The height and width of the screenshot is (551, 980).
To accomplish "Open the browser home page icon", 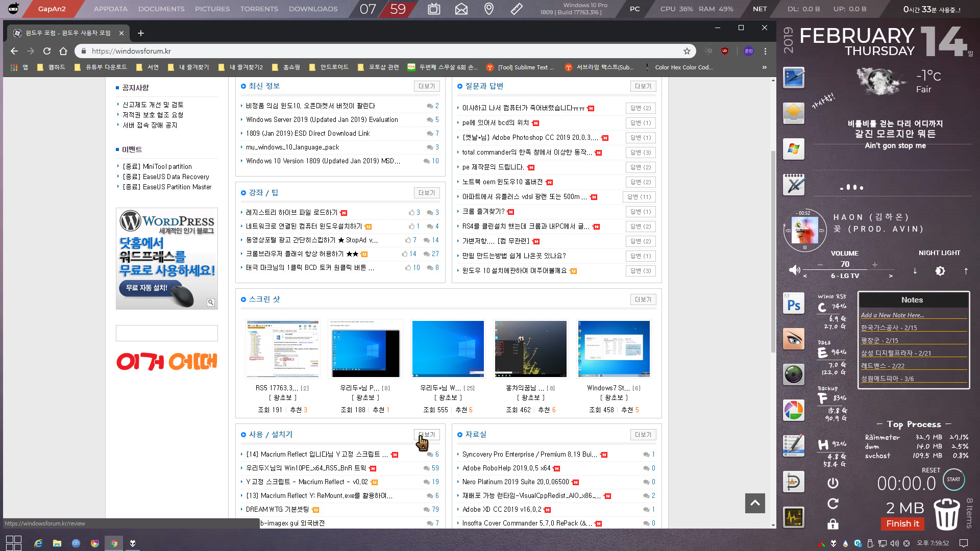I will pyautogui.click(x=63, y=51).
